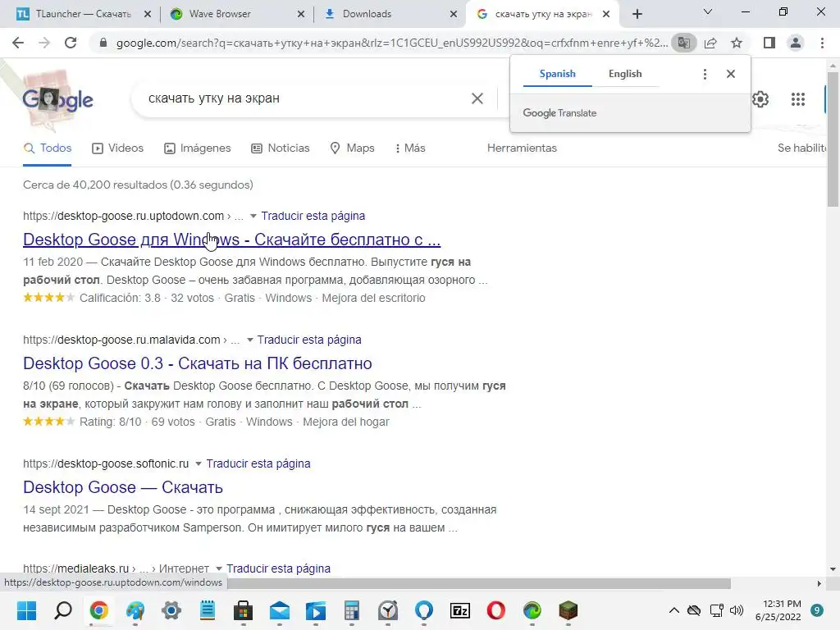The image size is (840, 630).
Task: Click Traducir esta página for uptodown result
Action: pyautogui.click(x=313, y=216)
